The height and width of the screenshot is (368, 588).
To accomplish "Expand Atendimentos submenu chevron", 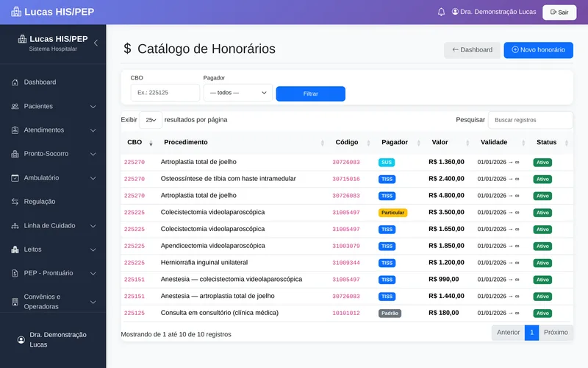I will point(93,130).
